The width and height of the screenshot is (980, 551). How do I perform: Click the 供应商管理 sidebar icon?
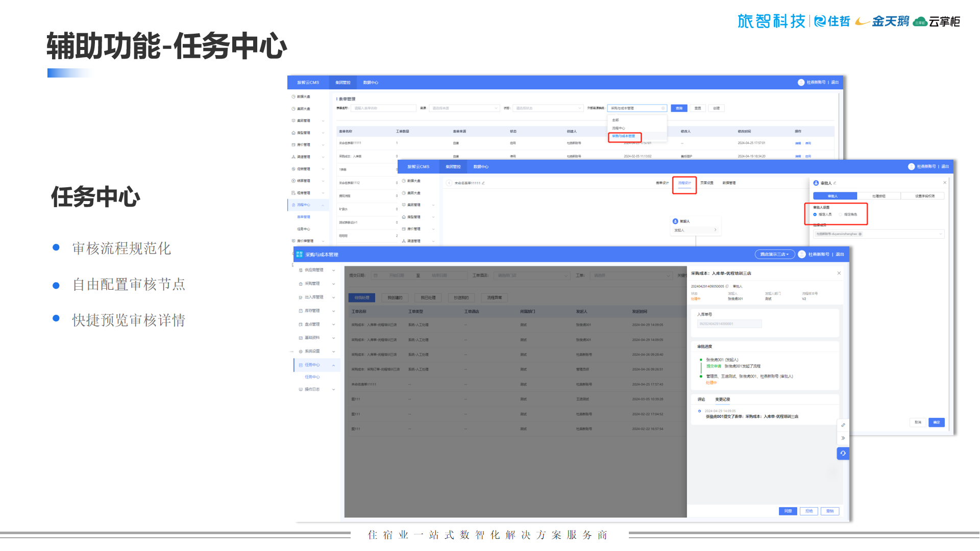click(x=301, y=270)
